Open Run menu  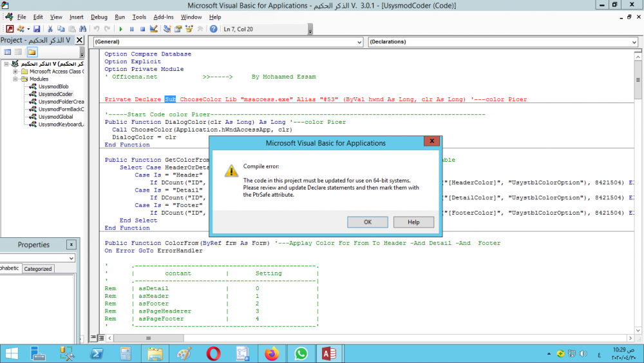pyautogui.click(x=120, y=17)
